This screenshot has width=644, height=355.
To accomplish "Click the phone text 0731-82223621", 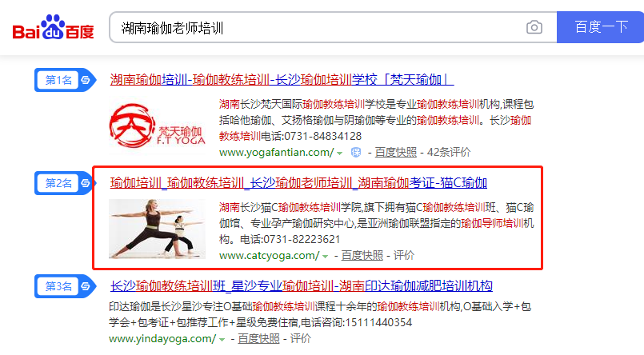I will [x=302, y=239].
